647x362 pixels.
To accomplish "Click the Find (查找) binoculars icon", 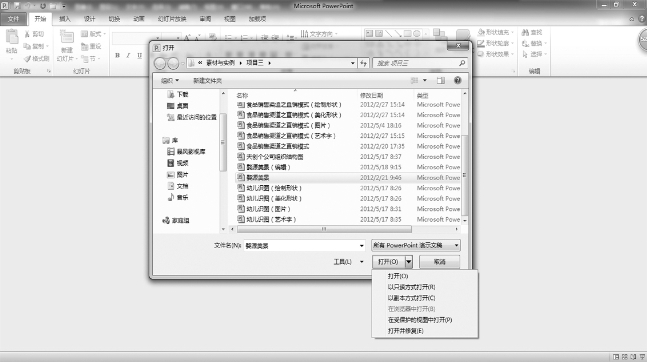I will (525, 32).
